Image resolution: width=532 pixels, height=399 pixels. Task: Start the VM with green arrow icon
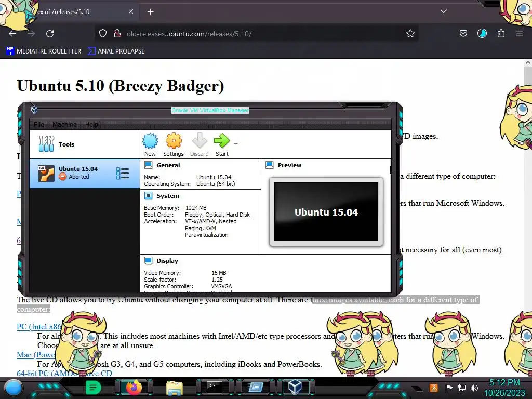tap(222, 141)
